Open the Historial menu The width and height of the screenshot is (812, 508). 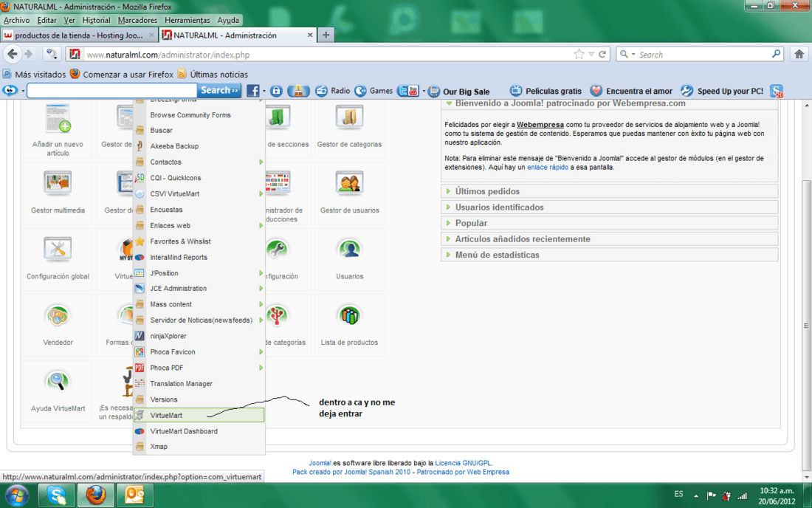[96, 20]
